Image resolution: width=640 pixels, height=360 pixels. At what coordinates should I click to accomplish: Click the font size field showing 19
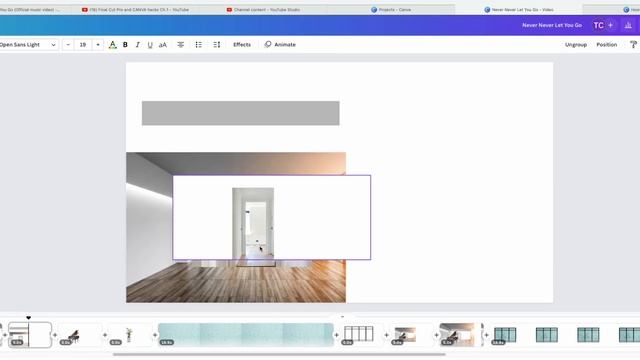[83, 45]
